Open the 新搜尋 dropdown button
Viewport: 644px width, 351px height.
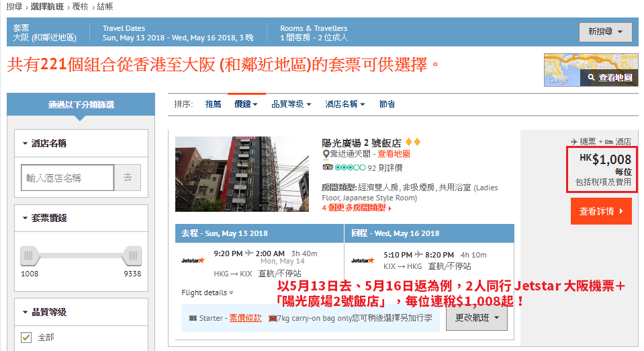coord(606,32)
